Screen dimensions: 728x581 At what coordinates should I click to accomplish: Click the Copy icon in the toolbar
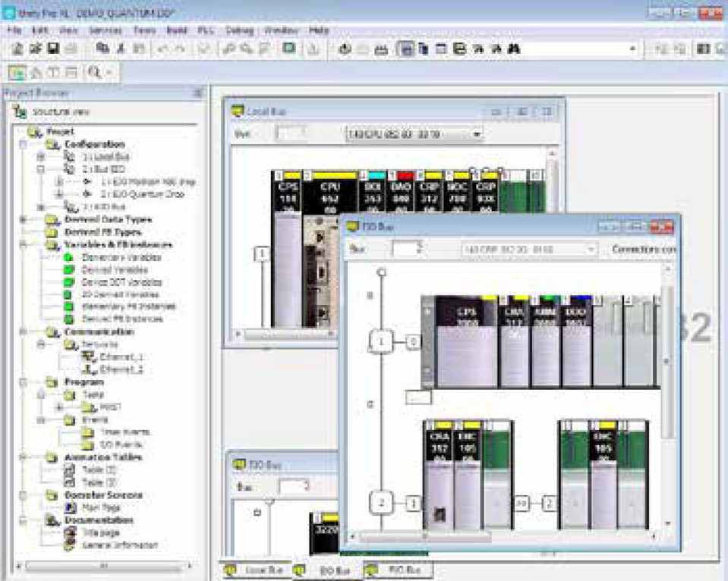[102, 49]
